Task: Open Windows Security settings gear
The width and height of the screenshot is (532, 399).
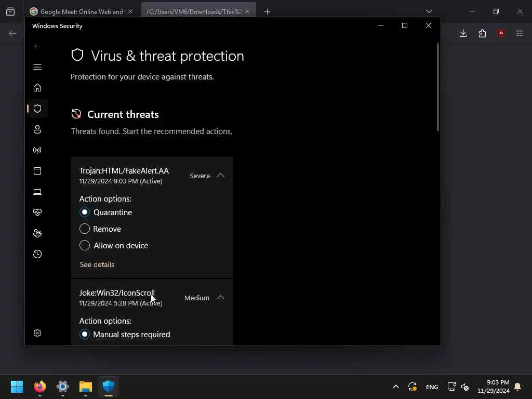Action: point(37,333)
